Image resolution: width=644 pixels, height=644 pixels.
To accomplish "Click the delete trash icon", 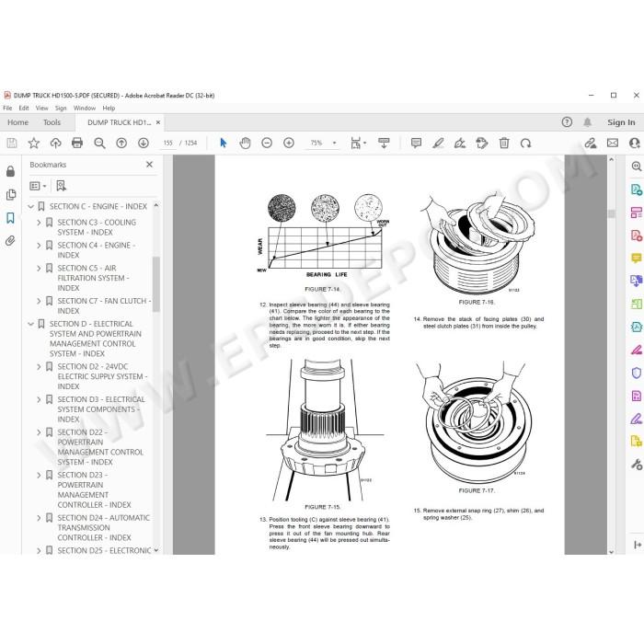I will coord(504,143).
